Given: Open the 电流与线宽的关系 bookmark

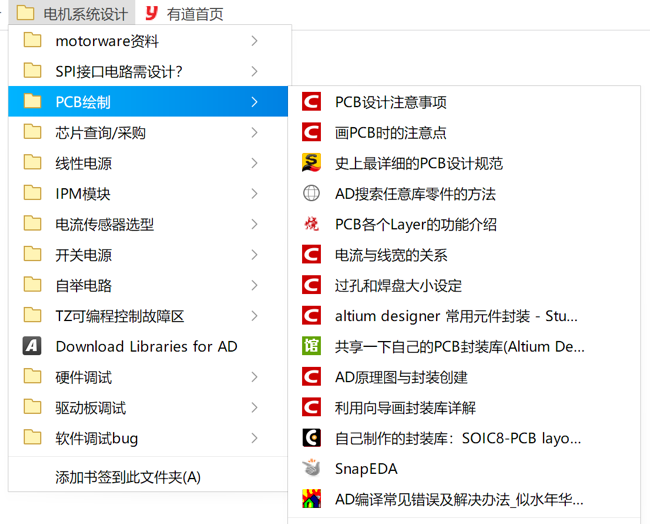Looking at the screenshot, I should point(391,255).
